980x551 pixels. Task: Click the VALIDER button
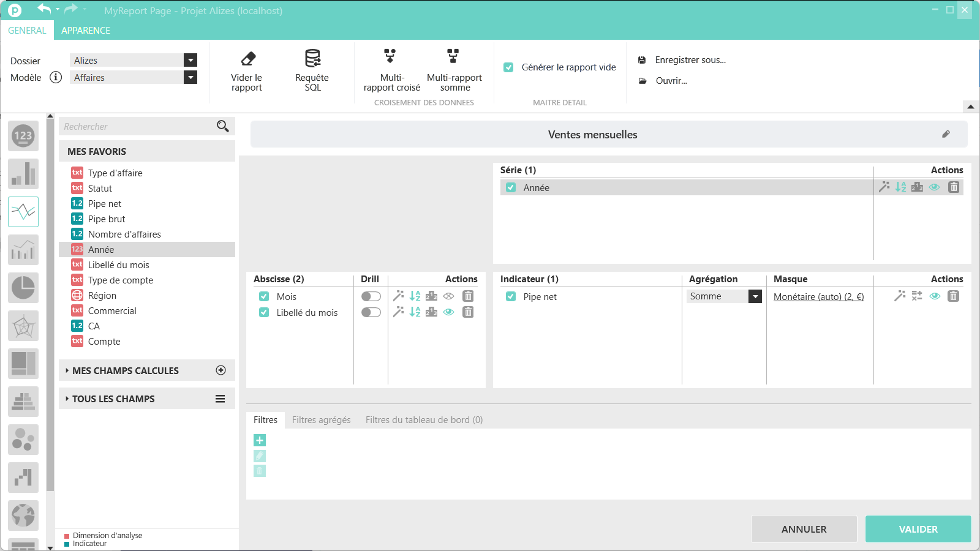point(918,529)
